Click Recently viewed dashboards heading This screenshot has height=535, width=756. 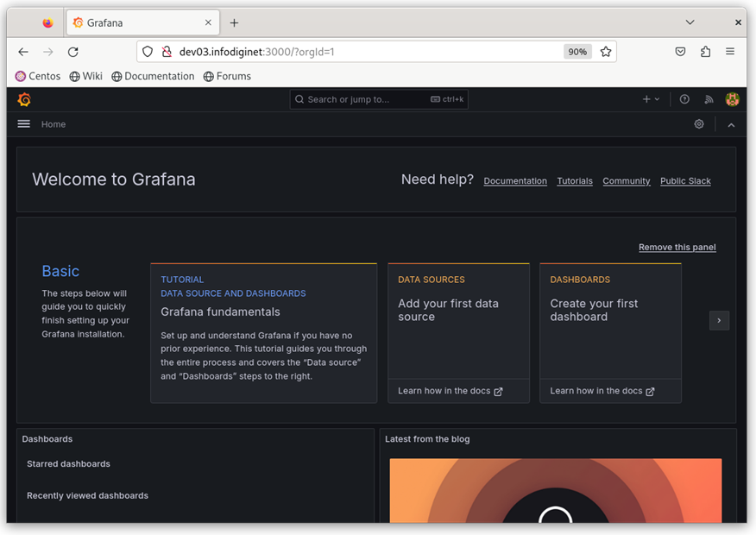click(87, 495)
